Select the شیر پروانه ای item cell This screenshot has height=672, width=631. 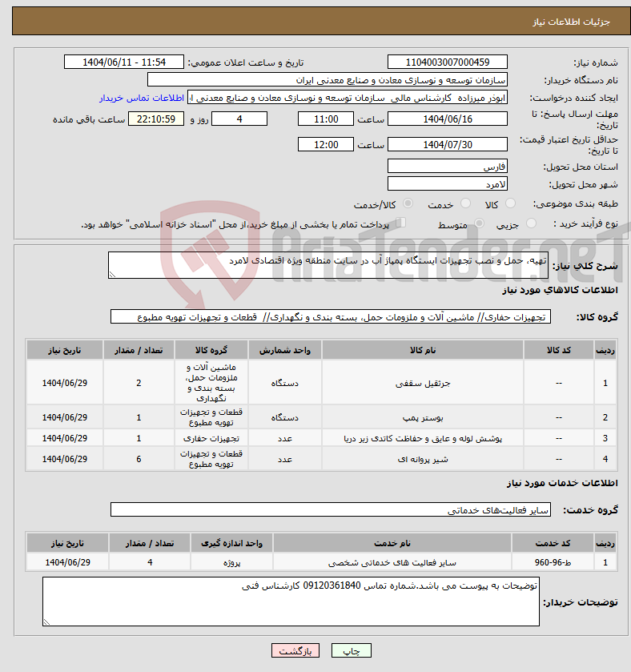pyautogui.click(x=422, y=459)
